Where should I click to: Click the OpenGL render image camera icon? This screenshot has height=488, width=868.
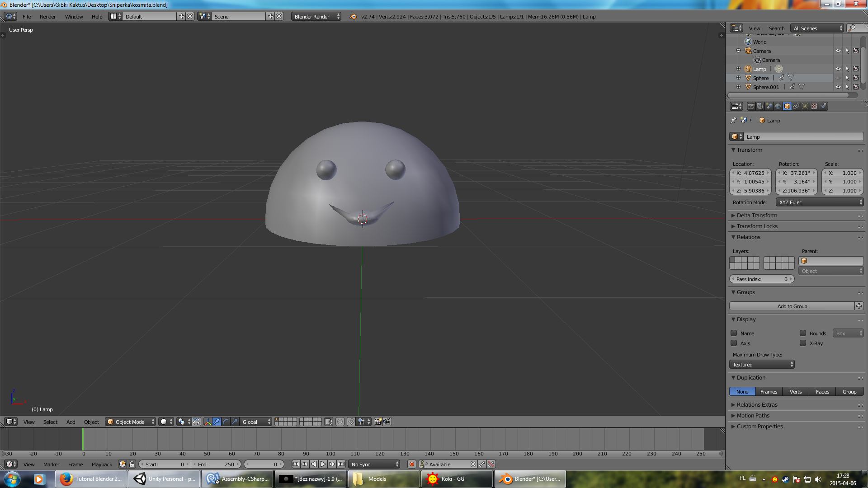[378, 422]
